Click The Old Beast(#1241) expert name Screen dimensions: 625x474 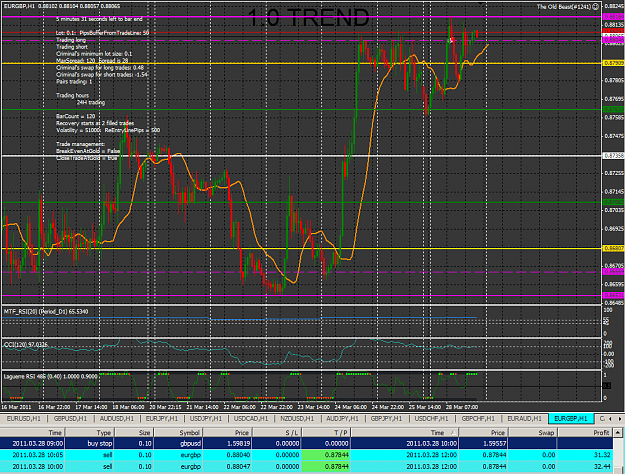(x=564, y=6)
